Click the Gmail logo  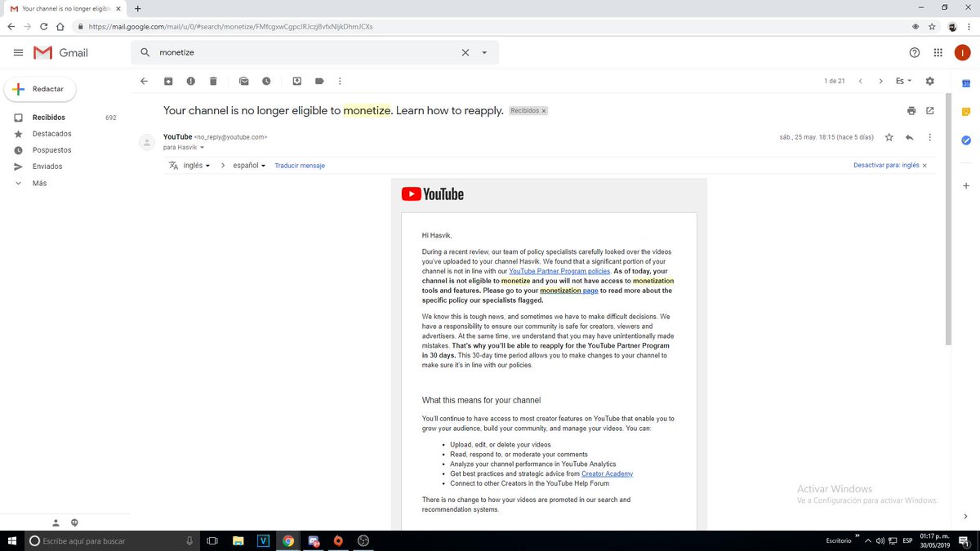[60, 52]
